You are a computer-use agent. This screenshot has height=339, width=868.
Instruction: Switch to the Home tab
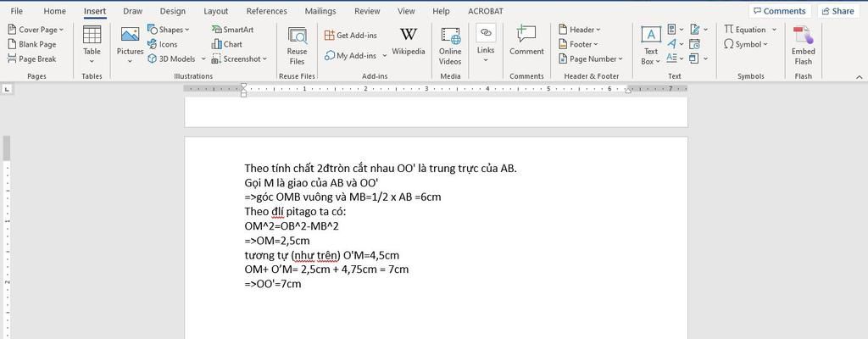(54, 11)
